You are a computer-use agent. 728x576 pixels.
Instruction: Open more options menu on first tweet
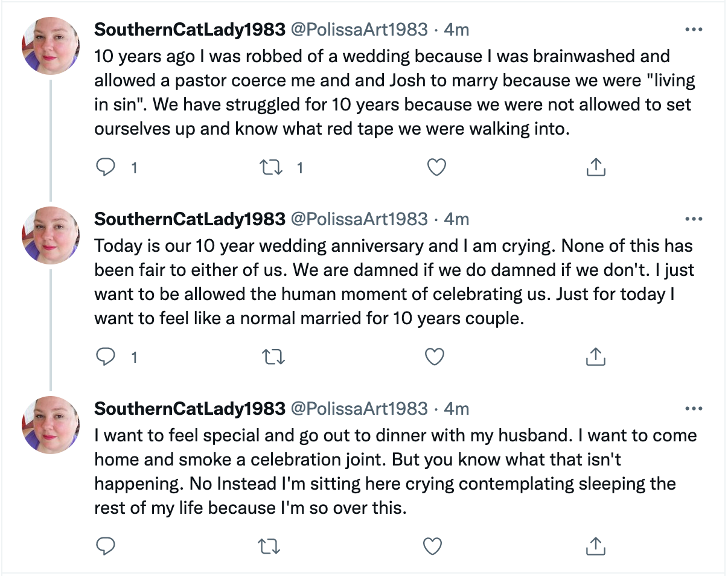click(x=694, y=30)
